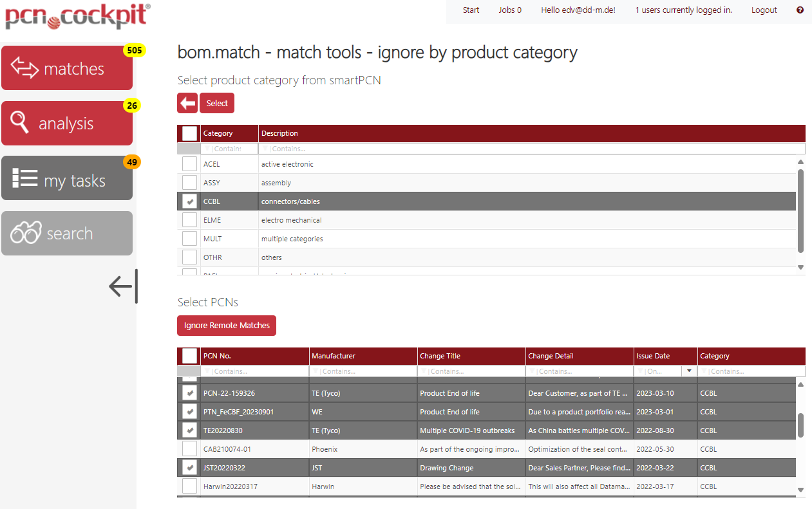The image size is (812, 509).
Task: Click the analysis magnifier icon
Action: tap(20, 122)
